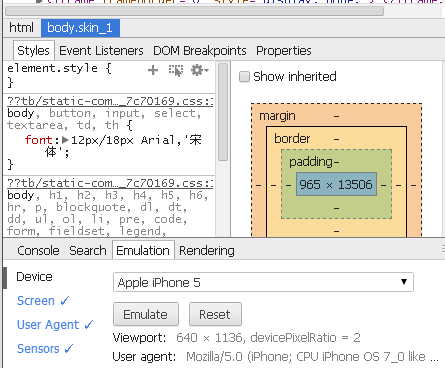Viewport: 445px width, 368px height.
Task: Select the Search drawer tab
Action: (88, 251)
